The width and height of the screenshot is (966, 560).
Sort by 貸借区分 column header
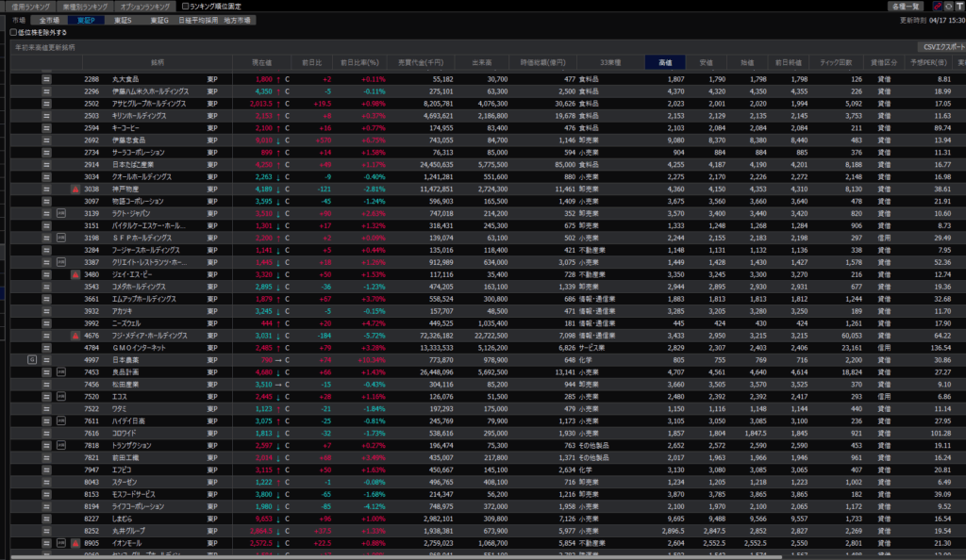(x=883, y=62)
